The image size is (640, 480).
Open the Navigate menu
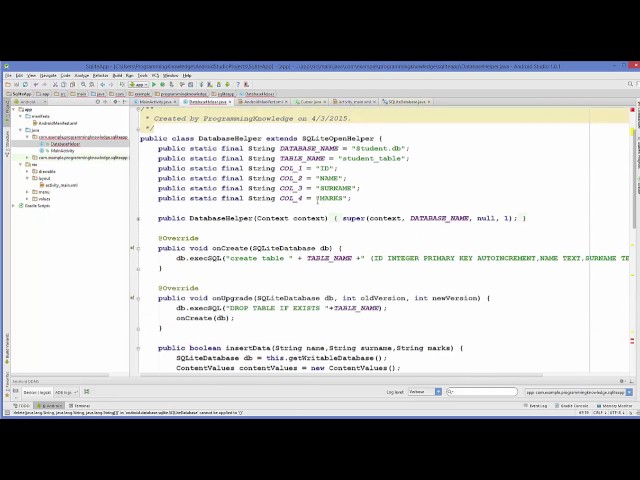pyautogui.click(x=48, y=76)
